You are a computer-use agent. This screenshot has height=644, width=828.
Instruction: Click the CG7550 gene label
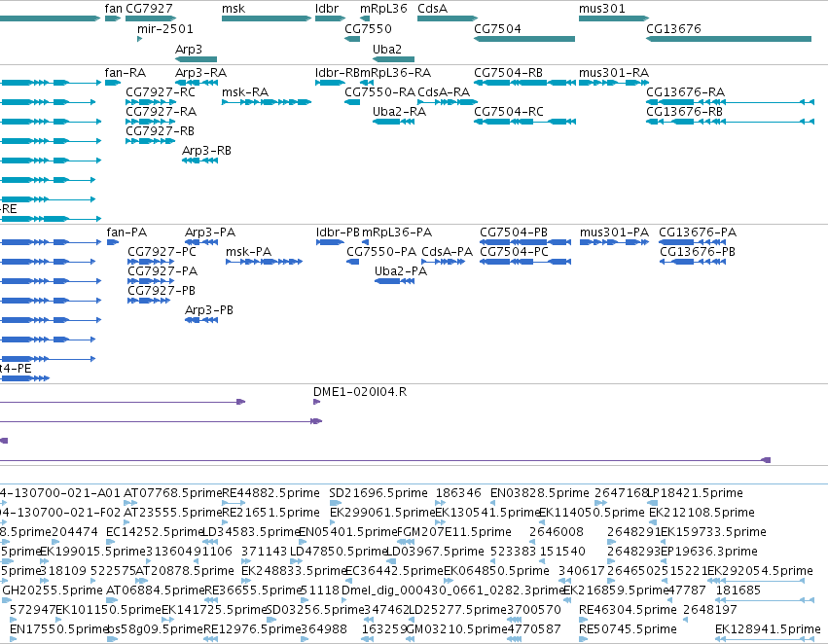[368, 28]
